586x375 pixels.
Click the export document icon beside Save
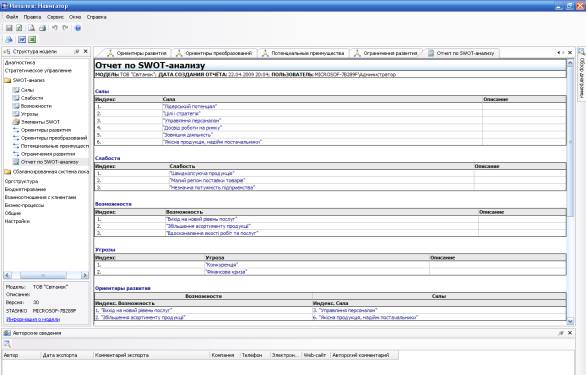pos(19,28)
